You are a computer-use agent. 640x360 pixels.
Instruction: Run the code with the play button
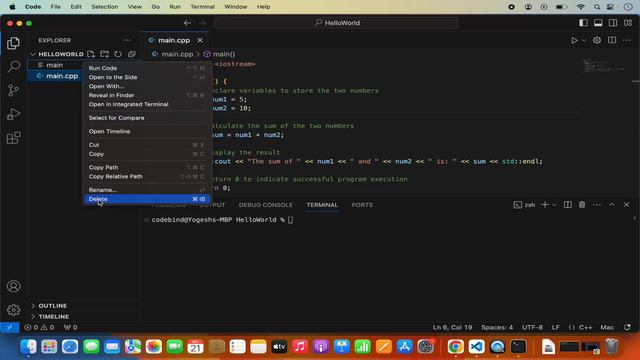(574, 40)
